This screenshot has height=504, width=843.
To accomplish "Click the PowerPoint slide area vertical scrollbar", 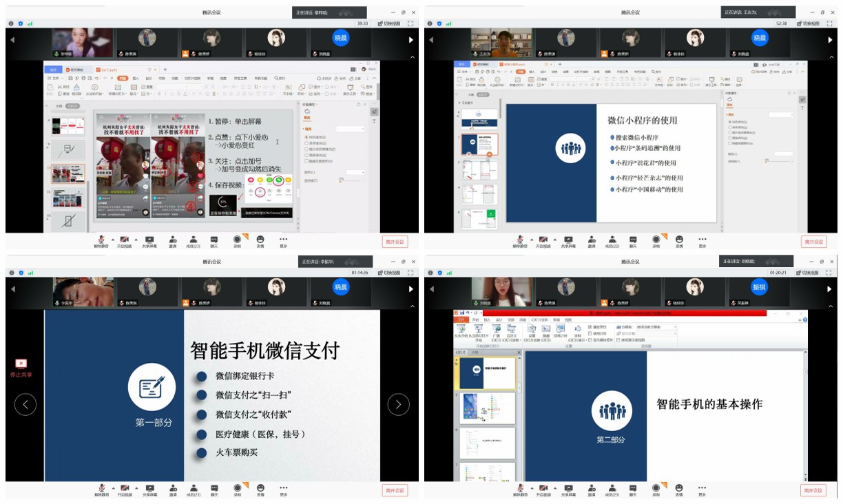I will click(806, 414).
